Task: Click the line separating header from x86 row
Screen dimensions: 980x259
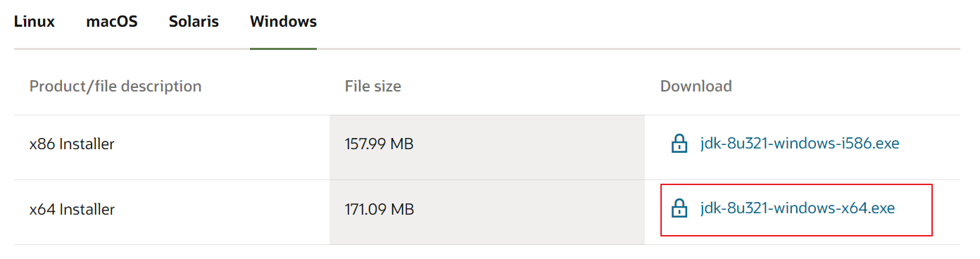Action: [487, 115]
